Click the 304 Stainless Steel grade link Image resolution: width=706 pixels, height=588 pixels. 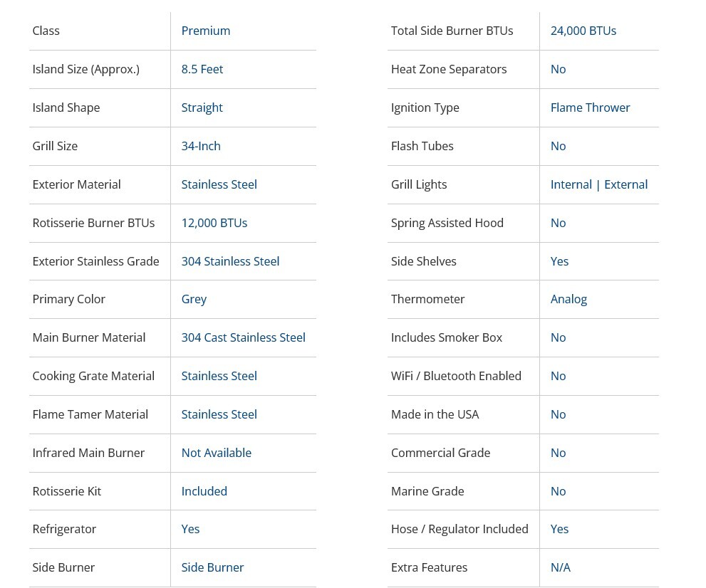coord(230,261)
